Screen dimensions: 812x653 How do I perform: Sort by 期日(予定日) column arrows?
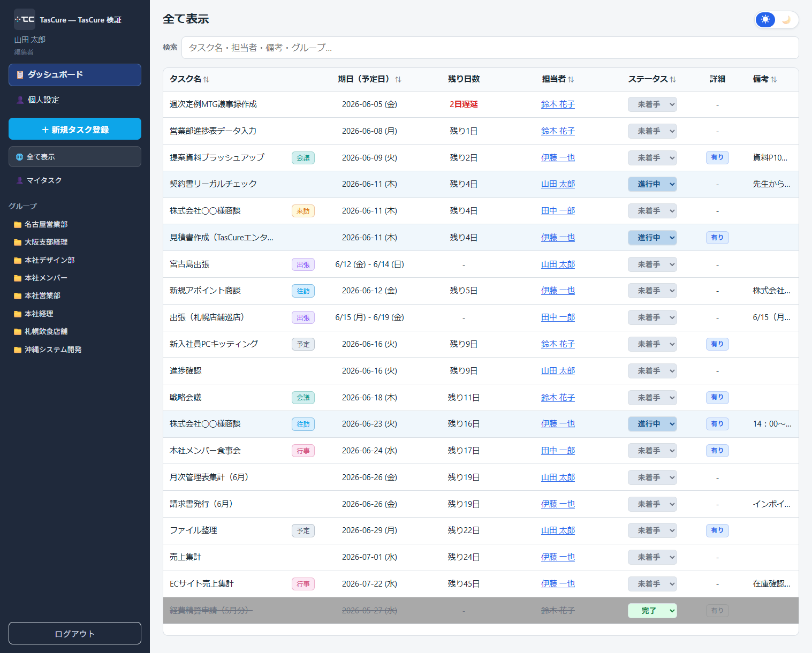(x=398, y=79)
